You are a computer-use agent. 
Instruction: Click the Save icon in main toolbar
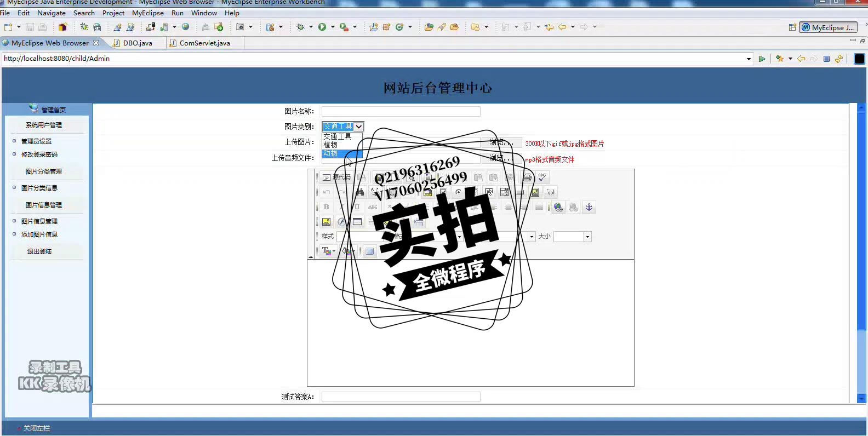point(30,27)
